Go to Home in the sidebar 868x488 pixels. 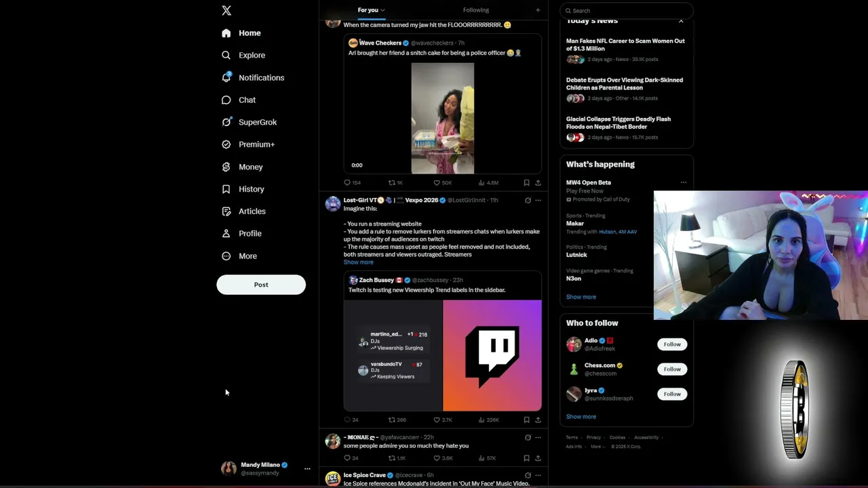[x=241, y=33]
